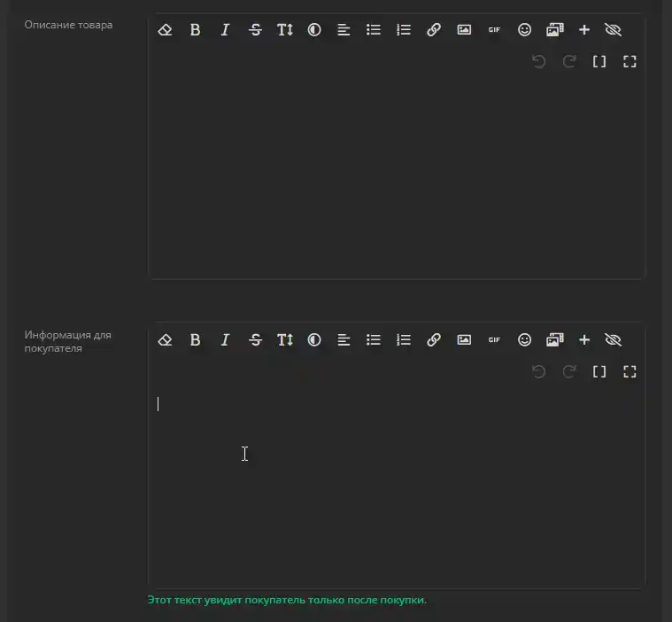Open emoji picker in buyer information editor
Viewport: 672px width, 622px height.
pyautogui.click(x=524, y=340)
